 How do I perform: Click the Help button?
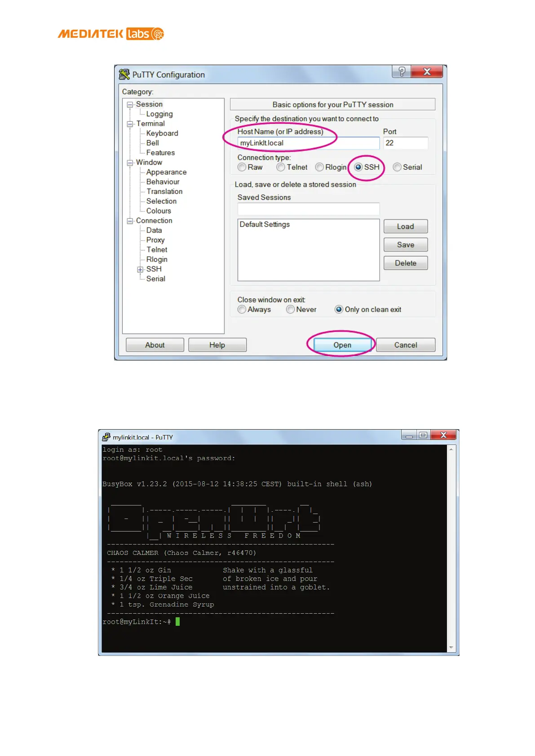pos(217,345)
